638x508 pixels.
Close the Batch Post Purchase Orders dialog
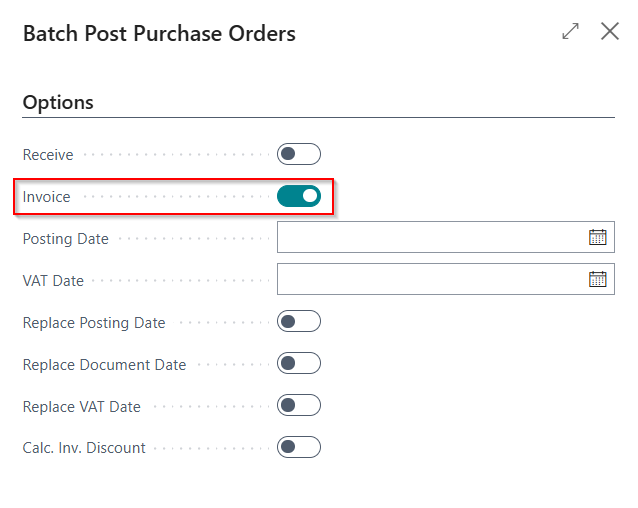point(610,31)
